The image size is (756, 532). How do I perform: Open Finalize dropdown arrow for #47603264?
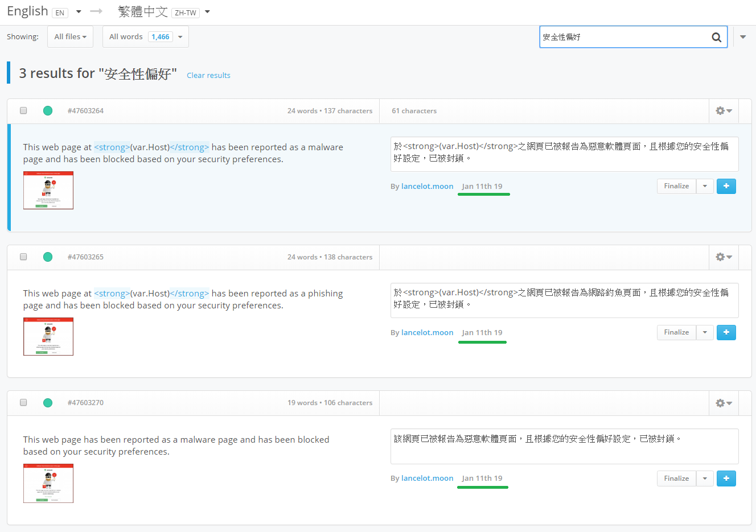pos(705,186)
